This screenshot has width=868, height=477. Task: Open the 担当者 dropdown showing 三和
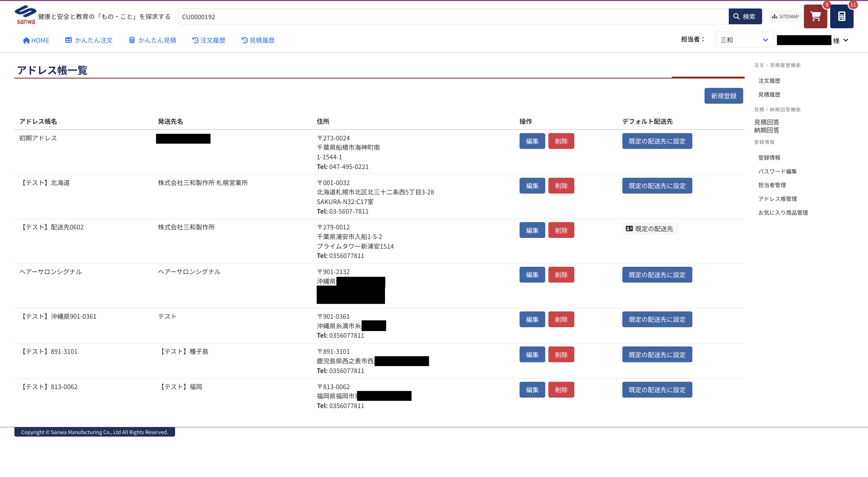pos(744,40)
